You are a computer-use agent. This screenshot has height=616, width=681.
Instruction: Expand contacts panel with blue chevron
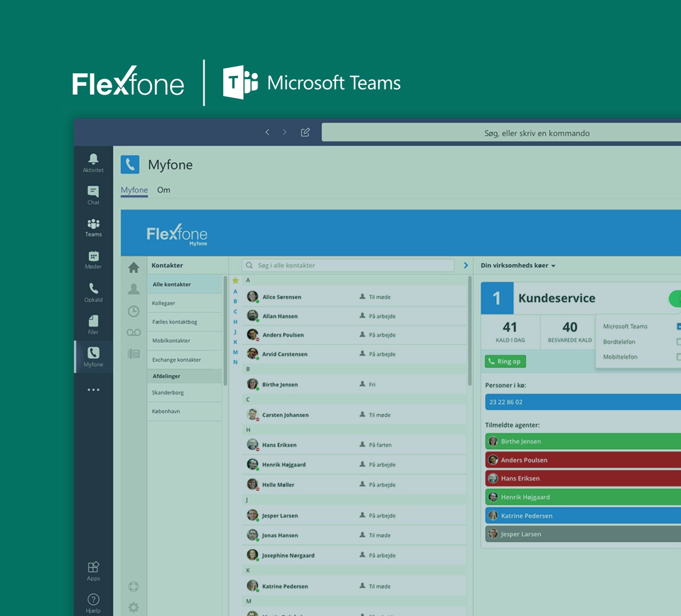[466, 265]
